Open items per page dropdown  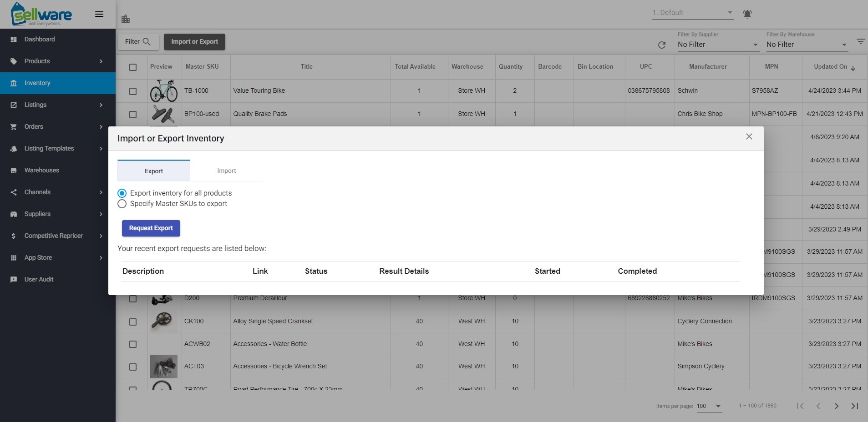(709, 406)
